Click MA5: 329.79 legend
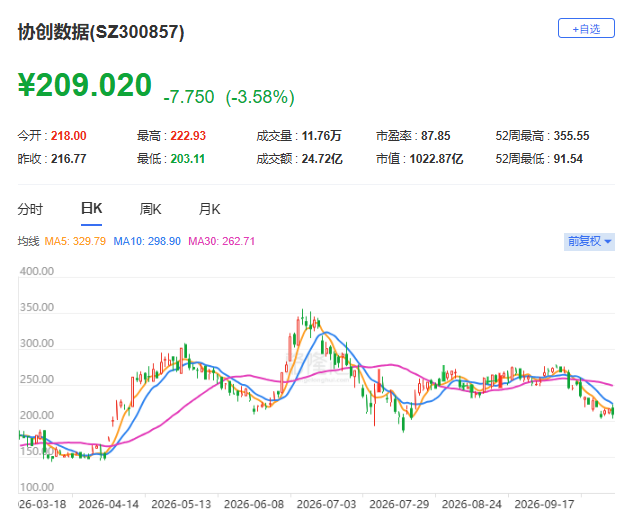 pos(75,241)
